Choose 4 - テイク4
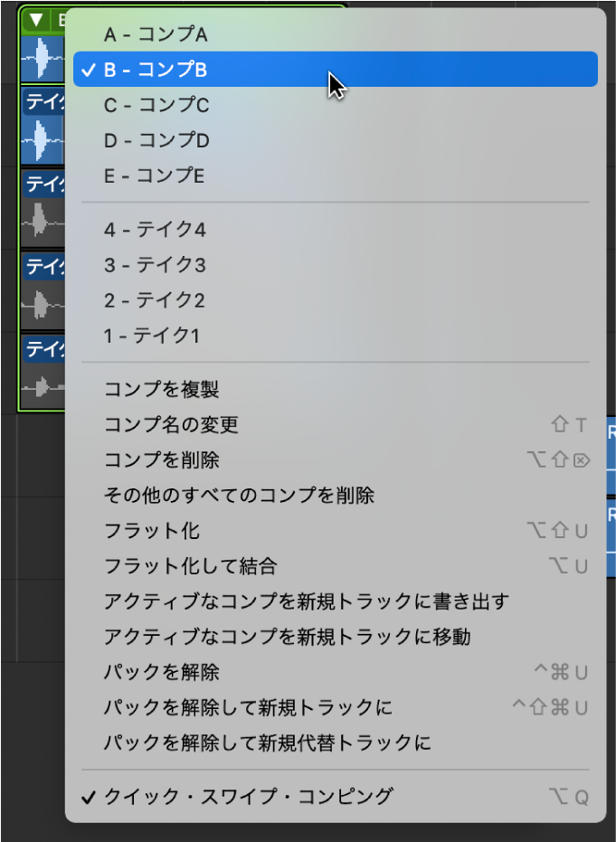 tap(335, 230)
